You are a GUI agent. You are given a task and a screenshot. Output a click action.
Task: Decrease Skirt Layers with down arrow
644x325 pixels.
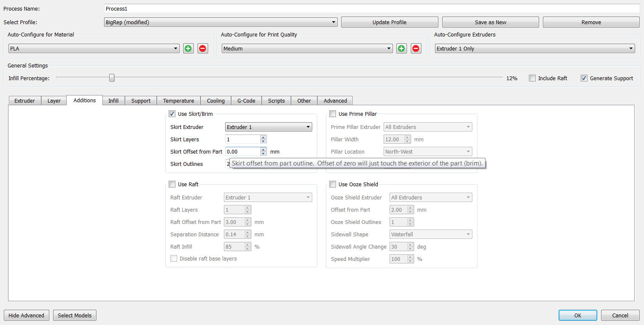click(x=263, y=141)
